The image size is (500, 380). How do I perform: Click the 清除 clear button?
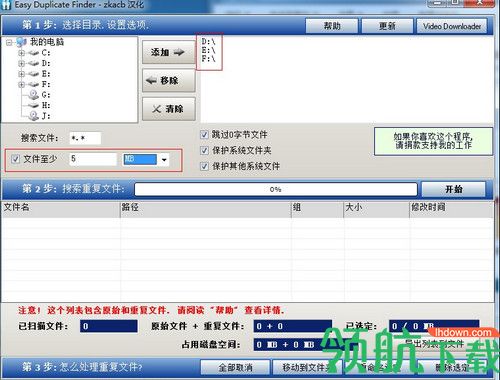coord(169,109)
